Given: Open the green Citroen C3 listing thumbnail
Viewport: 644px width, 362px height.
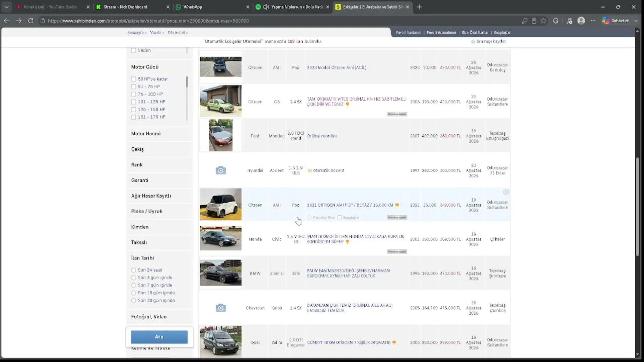Looking at the screenshot, I should 221,101.
